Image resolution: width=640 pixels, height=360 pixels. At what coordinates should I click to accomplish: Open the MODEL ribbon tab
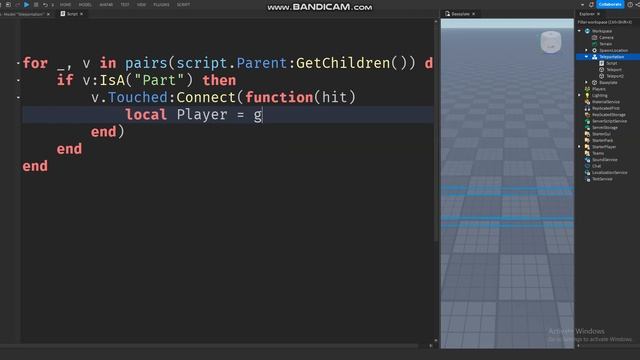(85, 4)
